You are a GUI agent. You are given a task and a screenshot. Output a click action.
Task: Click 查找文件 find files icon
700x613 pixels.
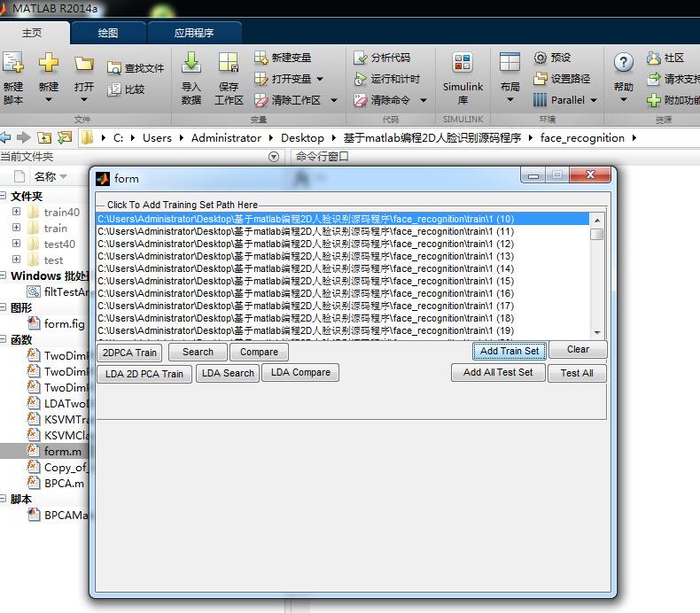[x=113, y=68]
